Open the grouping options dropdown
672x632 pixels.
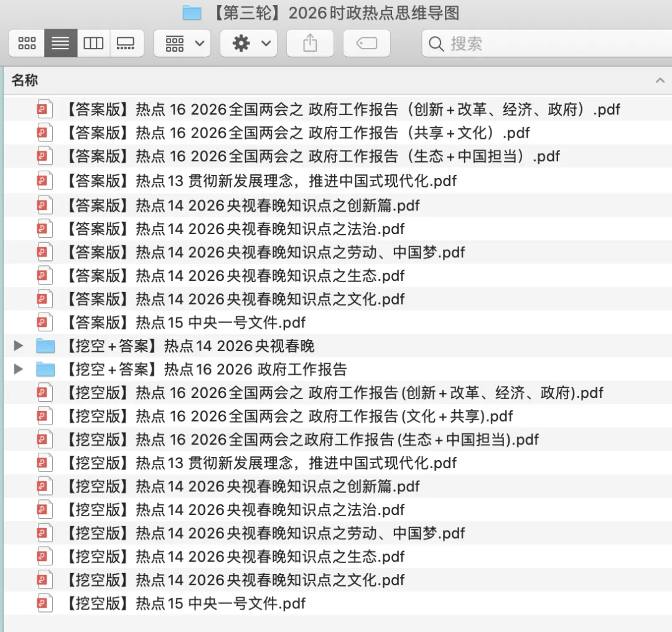point(182,43)
